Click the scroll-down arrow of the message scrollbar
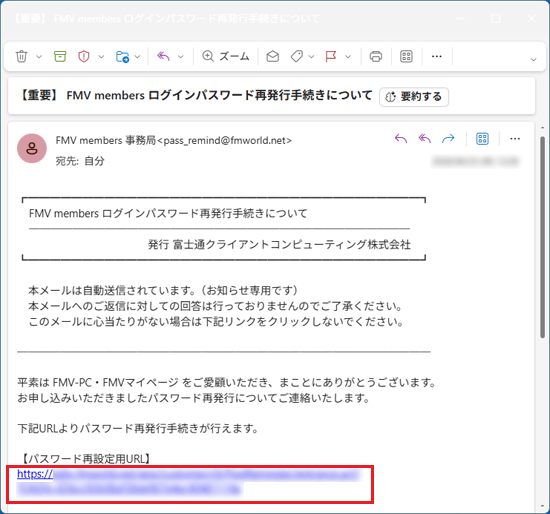Screen dimensions: 550x514 coord(542,506)
